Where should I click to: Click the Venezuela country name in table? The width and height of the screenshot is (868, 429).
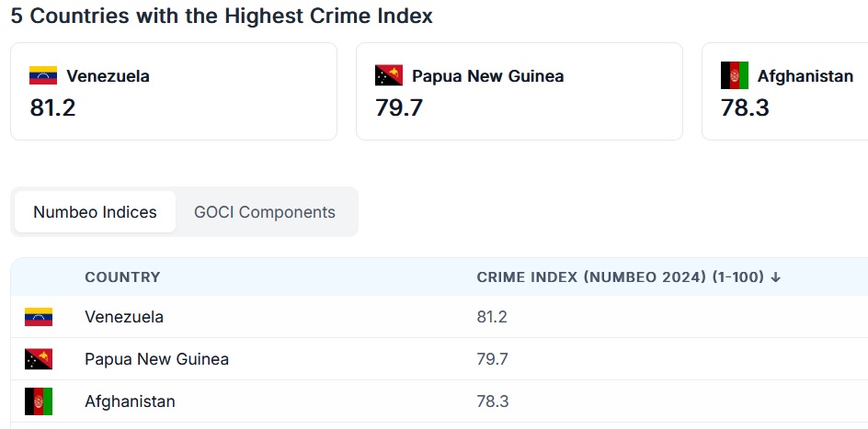click(124, 317)
